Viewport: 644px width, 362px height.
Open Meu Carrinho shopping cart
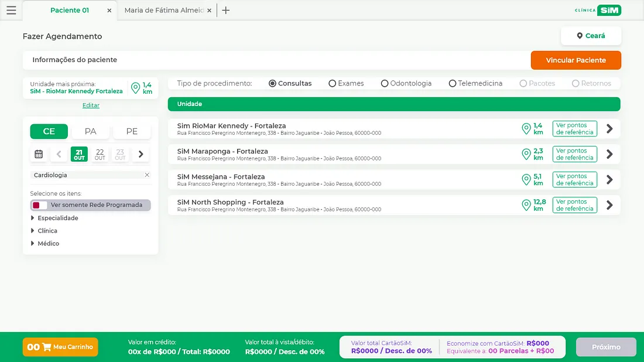(60, 347)
